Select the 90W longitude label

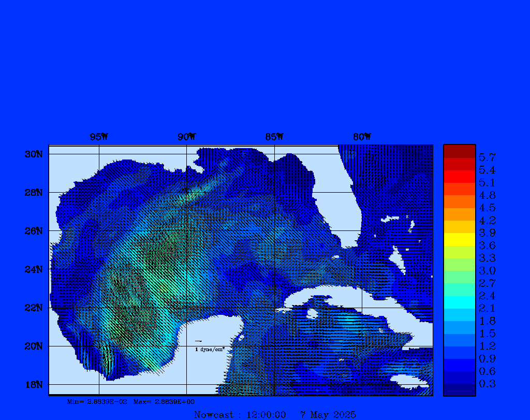point(186,137)
